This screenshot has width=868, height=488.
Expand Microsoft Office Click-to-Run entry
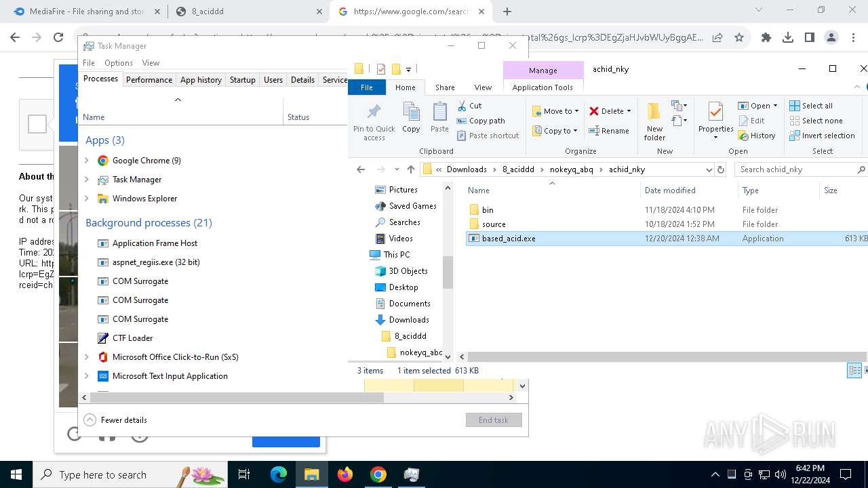click(87, 357)
